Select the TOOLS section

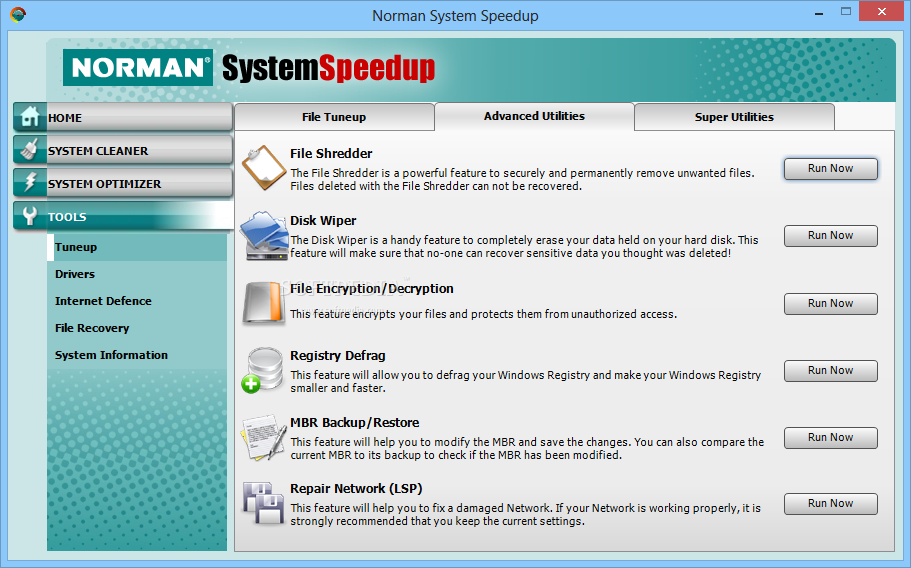[123, 217]
